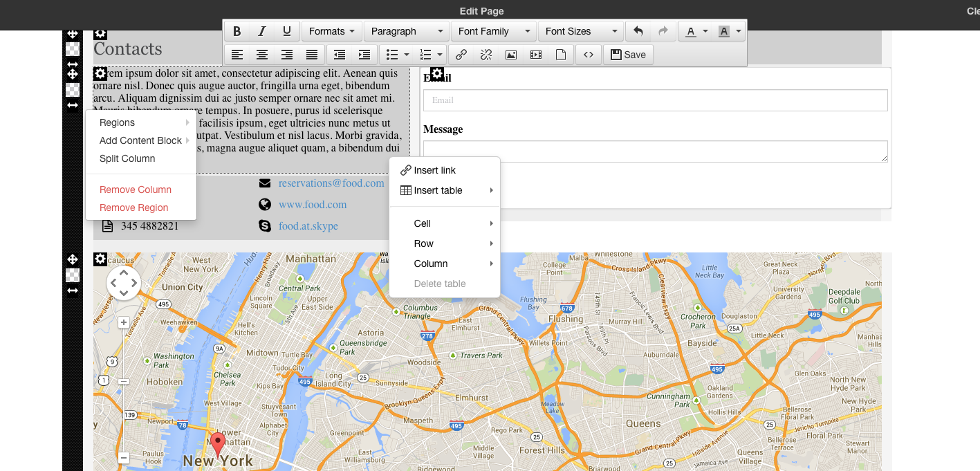Click the insert video/media icon

click(x=536, y=55)
